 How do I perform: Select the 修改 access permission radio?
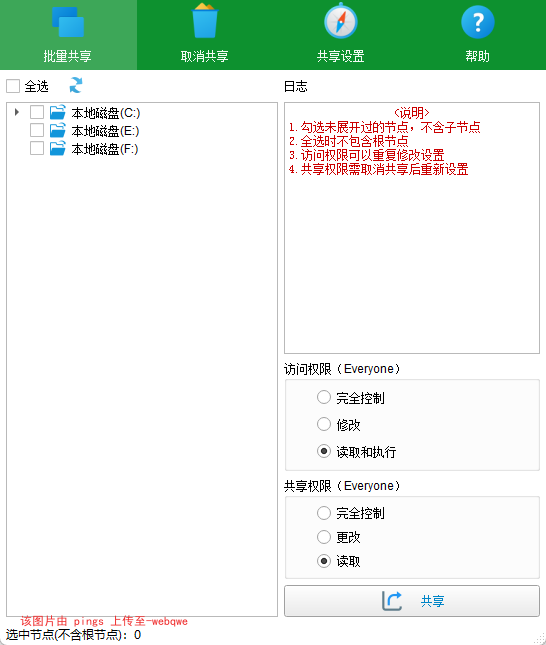324,424
